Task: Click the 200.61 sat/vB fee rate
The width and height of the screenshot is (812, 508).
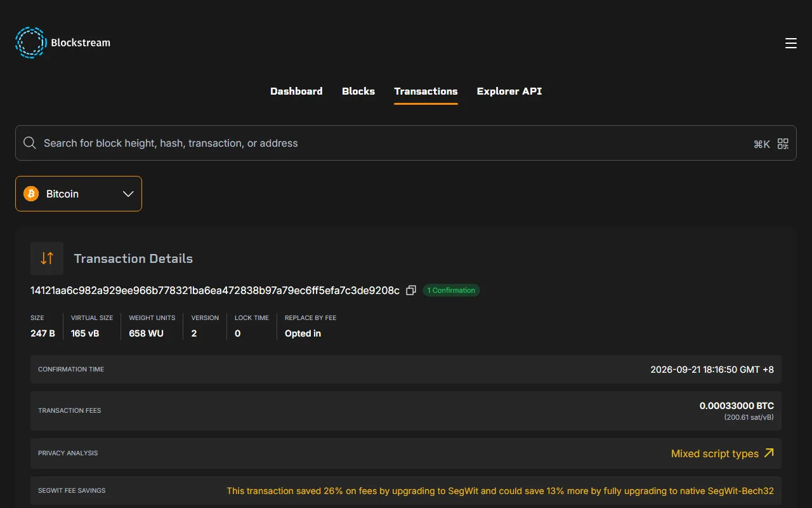Action: coord(749,417)
